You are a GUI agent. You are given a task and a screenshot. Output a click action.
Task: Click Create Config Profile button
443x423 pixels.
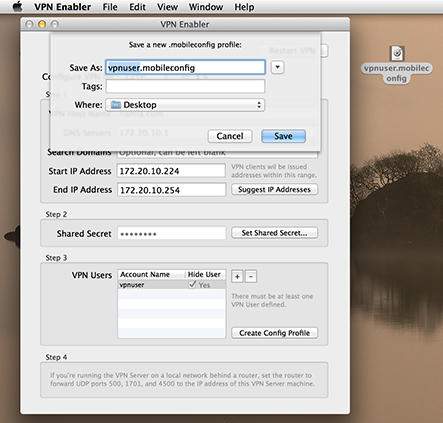coord(274,333)
